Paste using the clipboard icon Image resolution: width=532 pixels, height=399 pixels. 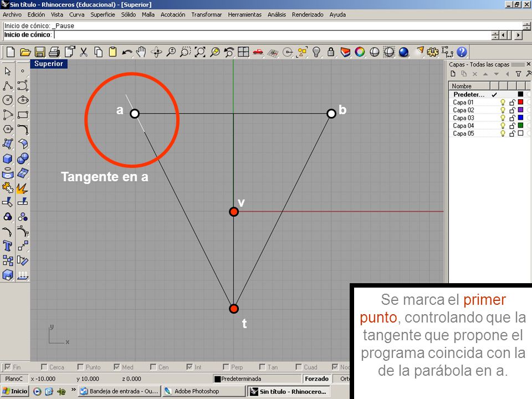tap(112, 52)
